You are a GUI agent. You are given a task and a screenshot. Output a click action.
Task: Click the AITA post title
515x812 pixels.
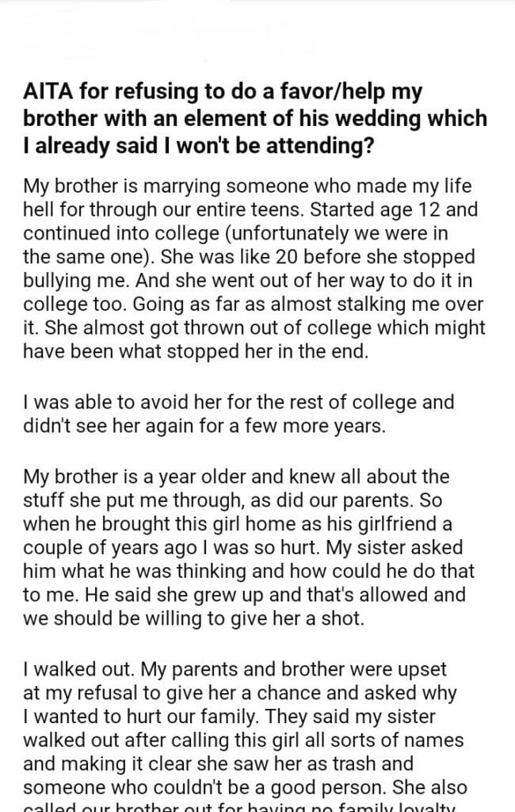coord(255,119)
